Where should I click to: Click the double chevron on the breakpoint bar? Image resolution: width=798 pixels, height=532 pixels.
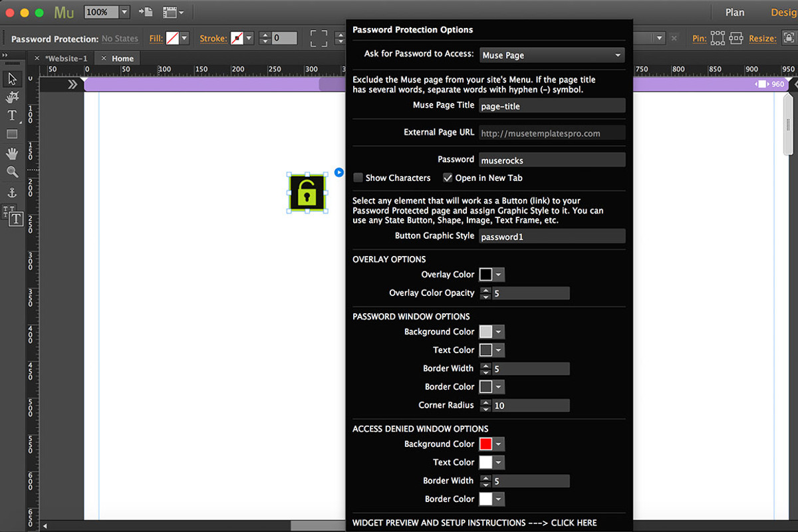(x=72, y=84)
